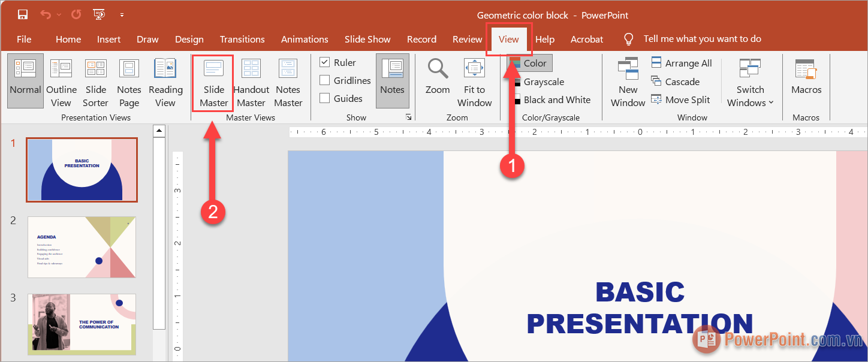
Task: Open the Animations tab
Action: pyautogui.click(x=305, y=40)
